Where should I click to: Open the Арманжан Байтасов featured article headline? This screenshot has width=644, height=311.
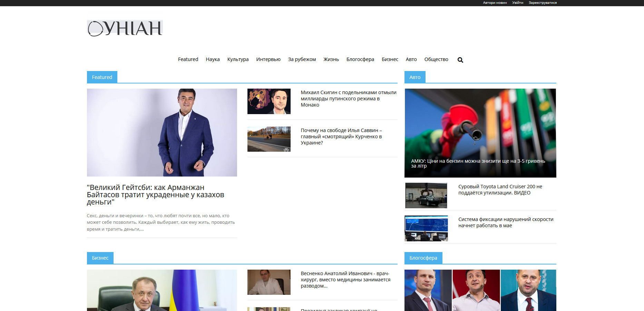click(155, 195)
